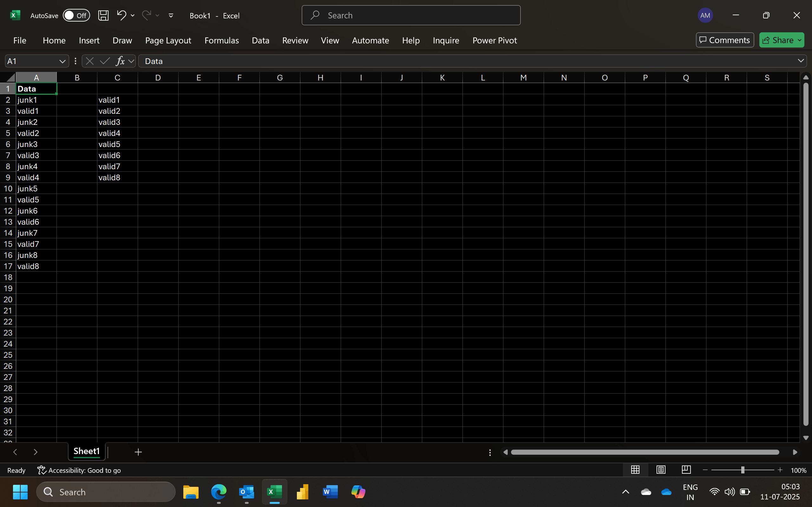This screenshot has width=812, height=507.
Task: Toggle AutoSave switch on
Action: point(76,16)
